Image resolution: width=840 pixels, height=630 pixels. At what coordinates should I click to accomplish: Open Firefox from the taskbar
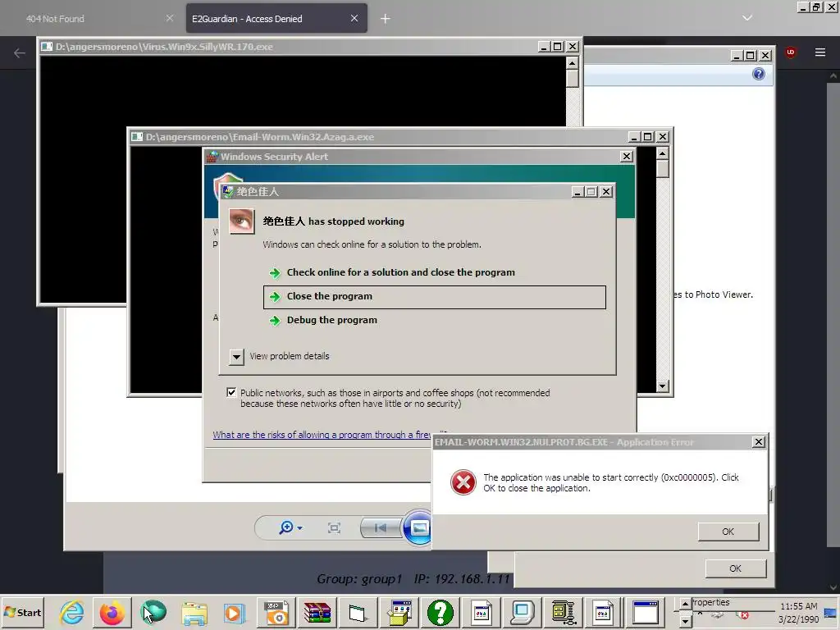pyautogui.click(x=112, y=613)
